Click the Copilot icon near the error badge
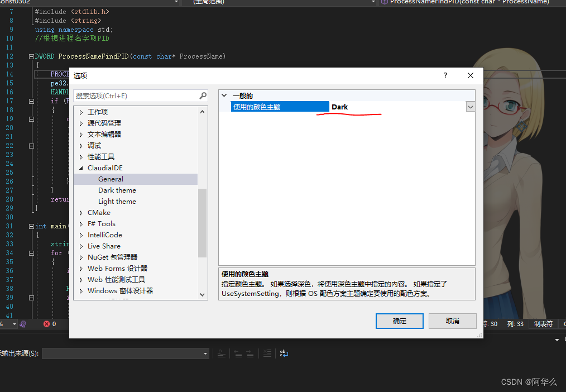Screen dimensions: 566x392 (22, 324)
